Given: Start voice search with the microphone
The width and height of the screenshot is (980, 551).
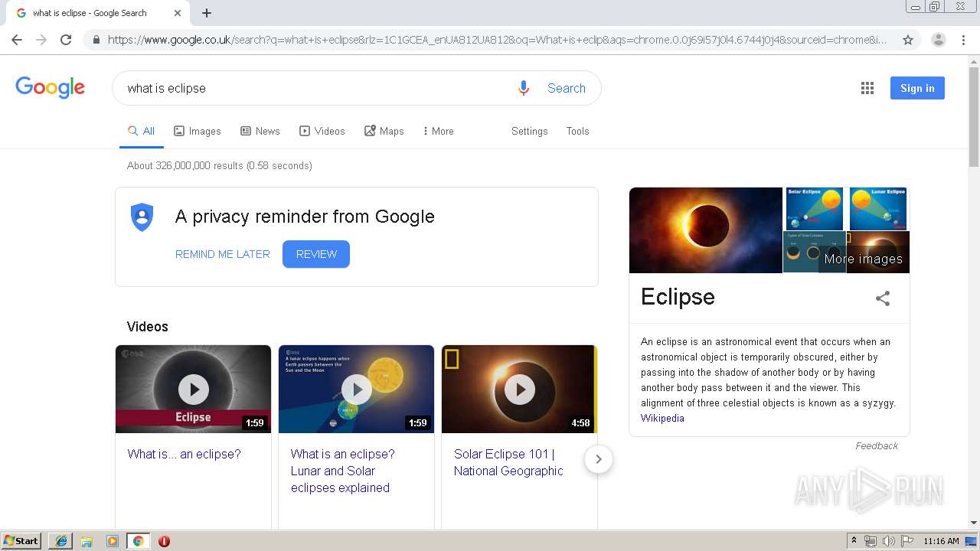Looking at the screenshot, I should (524, 88).
